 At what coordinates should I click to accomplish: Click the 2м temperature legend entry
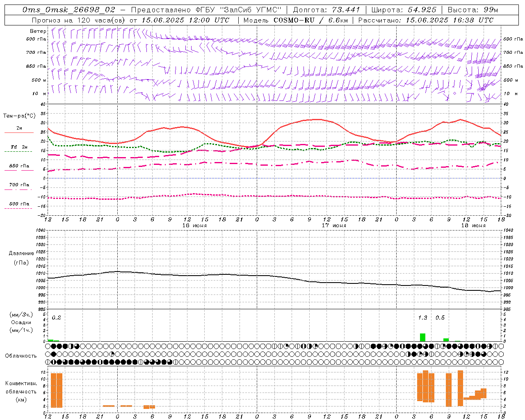(x=19, y=128)
